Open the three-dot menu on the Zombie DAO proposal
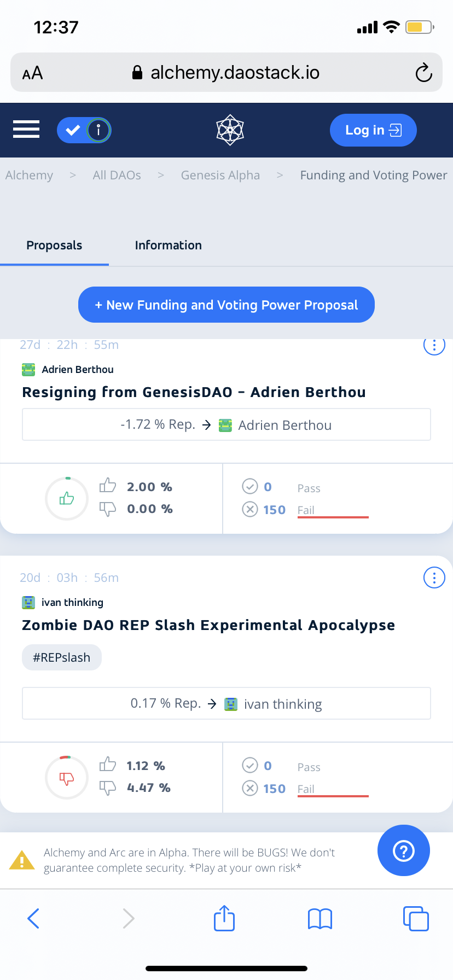The image size is (453, 980). click(434, 577)
